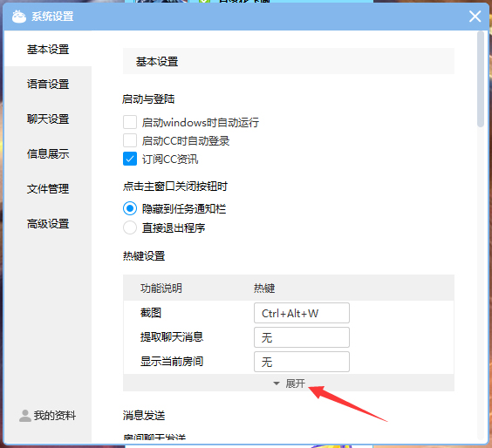492x448 pixels.
Task: Click the 消息发送 section heading
Action: click(x=144, y=416)
